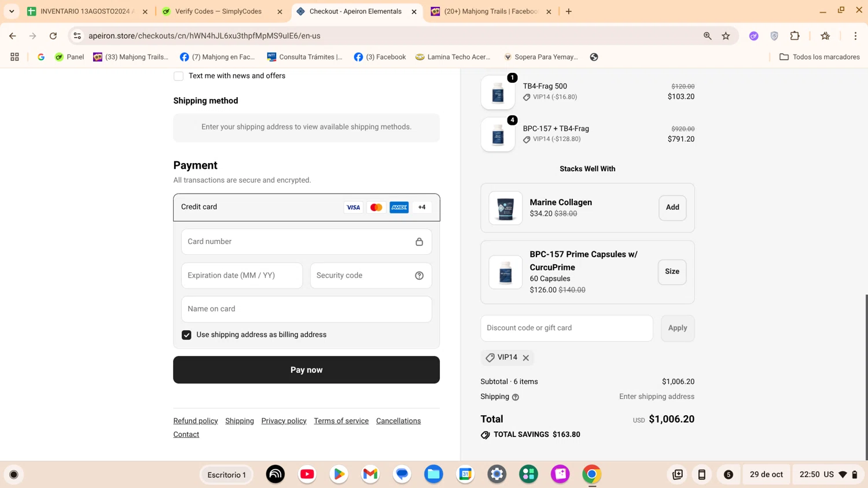Image resolution: width=868 pixels, height=488 pixels.
Task: Open the Lamina Techo Acer bookmark
Action: pyautogui.click(x=453, y=57)
